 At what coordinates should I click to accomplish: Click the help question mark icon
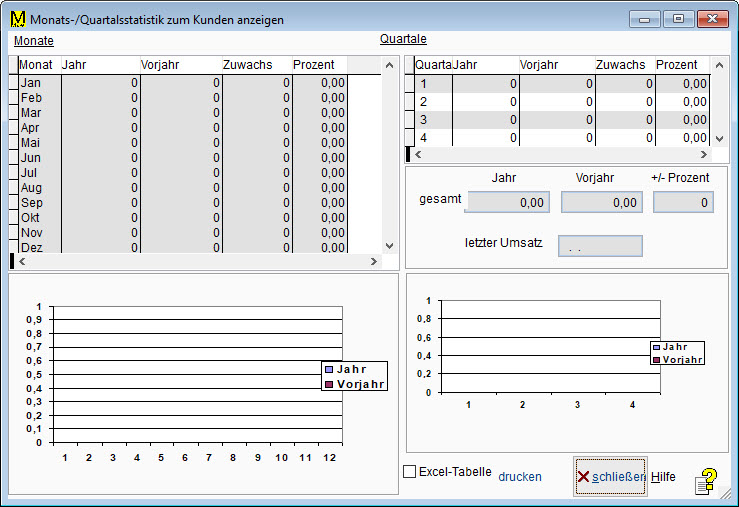(707, 481)
